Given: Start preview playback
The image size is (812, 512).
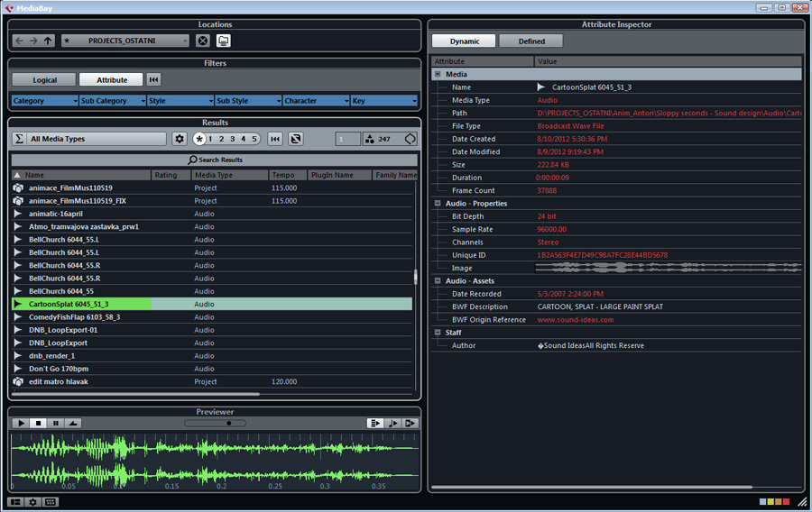Looking at the screenshot, I should pos(22,423).
